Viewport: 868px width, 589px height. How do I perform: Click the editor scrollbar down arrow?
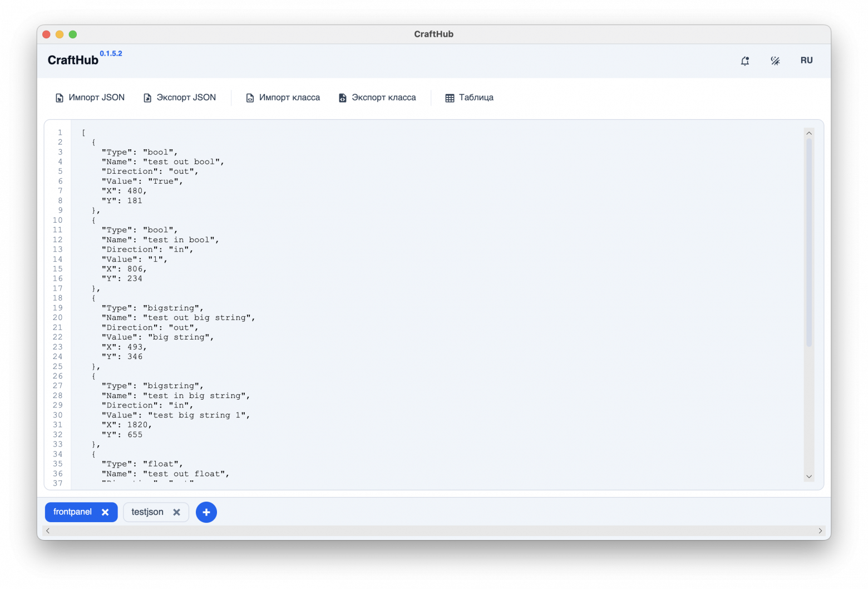click(809, 477)
